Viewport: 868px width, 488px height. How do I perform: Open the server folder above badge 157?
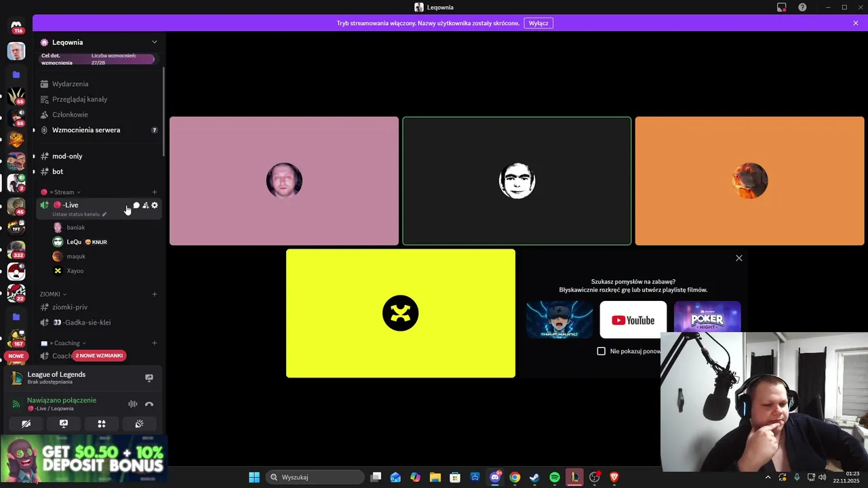[16, 317]
